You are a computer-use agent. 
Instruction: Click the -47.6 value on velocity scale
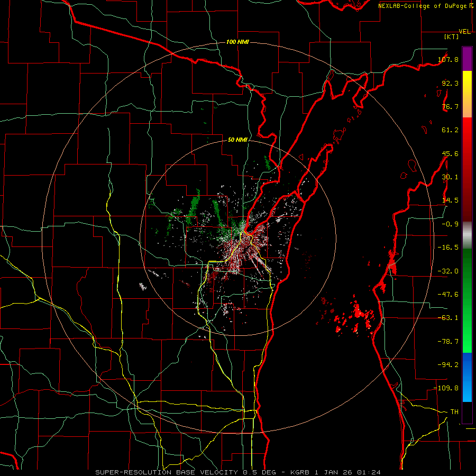pyautogui.click(x=448, y=295)
